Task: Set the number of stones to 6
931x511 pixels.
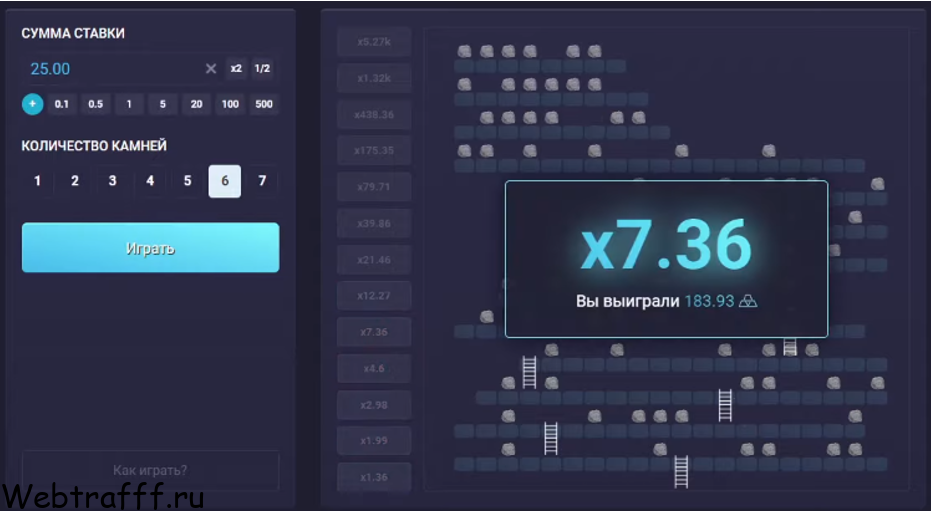Action: (x=225, y=181)
